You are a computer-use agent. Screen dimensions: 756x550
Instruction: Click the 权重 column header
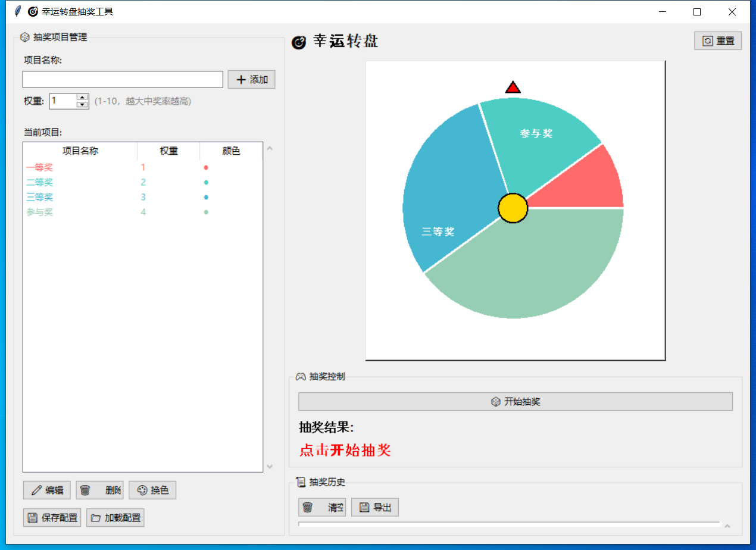coord(169,151)
